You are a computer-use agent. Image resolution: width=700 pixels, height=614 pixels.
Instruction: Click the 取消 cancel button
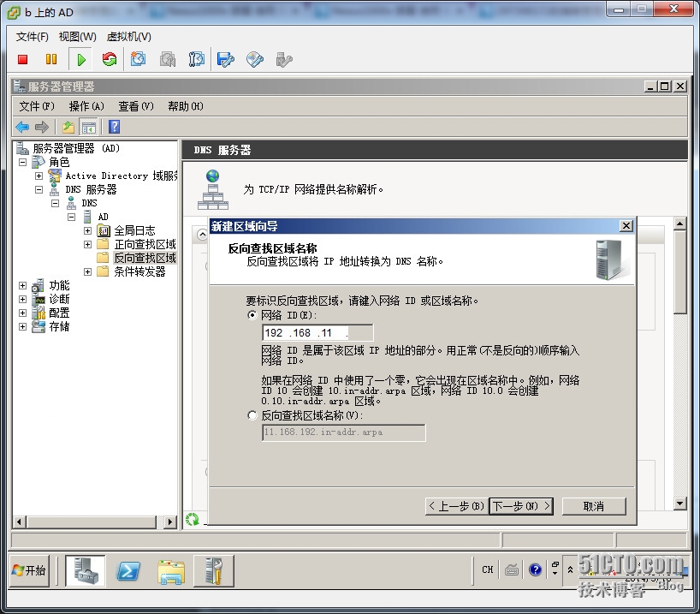coord(594,506)
